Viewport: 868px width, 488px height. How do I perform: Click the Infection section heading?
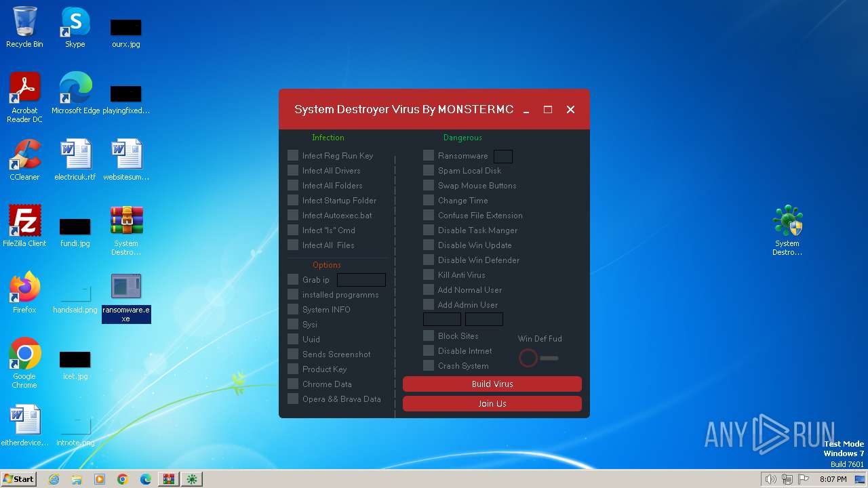coord(328,138)
